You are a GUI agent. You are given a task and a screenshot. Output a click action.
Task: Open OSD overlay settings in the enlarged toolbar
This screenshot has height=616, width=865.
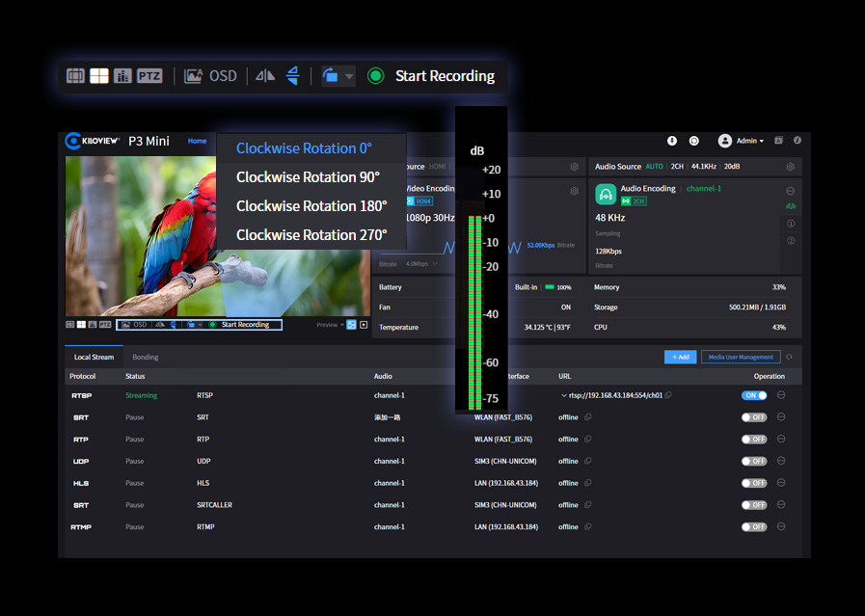(211, 76)
